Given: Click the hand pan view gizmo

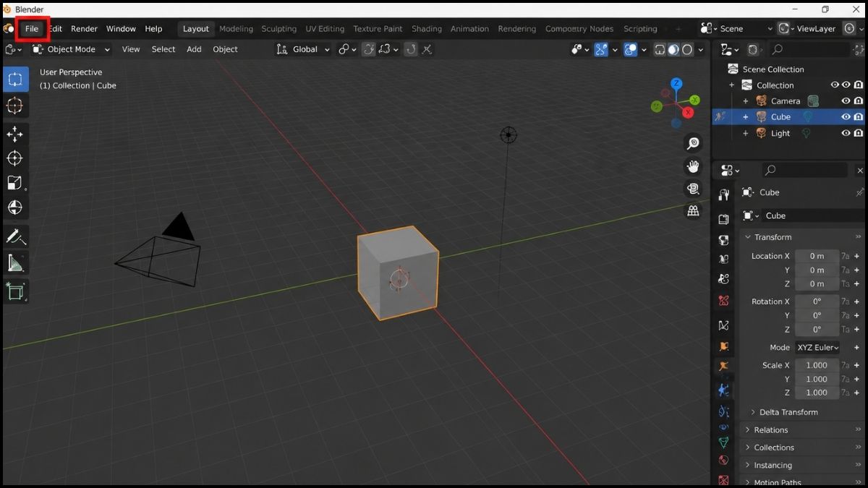Looking at the screenshot, I should pos(693,166).
